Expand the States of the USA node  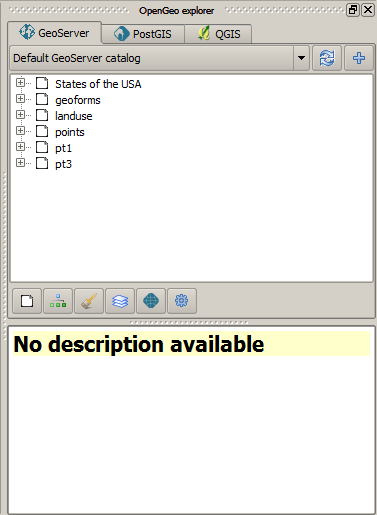coord(20,83)
